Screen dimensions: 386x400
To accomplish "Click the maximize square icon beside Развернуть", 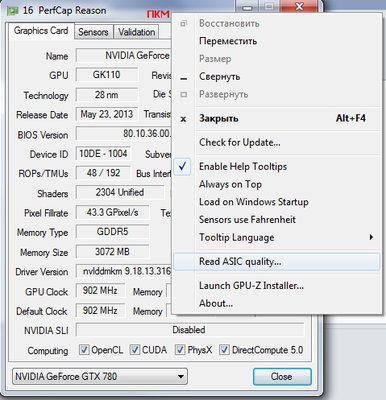I will 183,94.
